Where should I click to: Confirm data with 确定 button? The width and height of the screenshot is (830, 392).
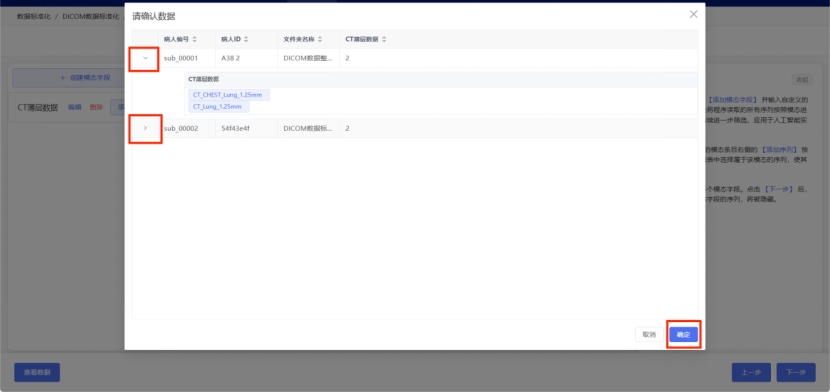coord(683,334)
